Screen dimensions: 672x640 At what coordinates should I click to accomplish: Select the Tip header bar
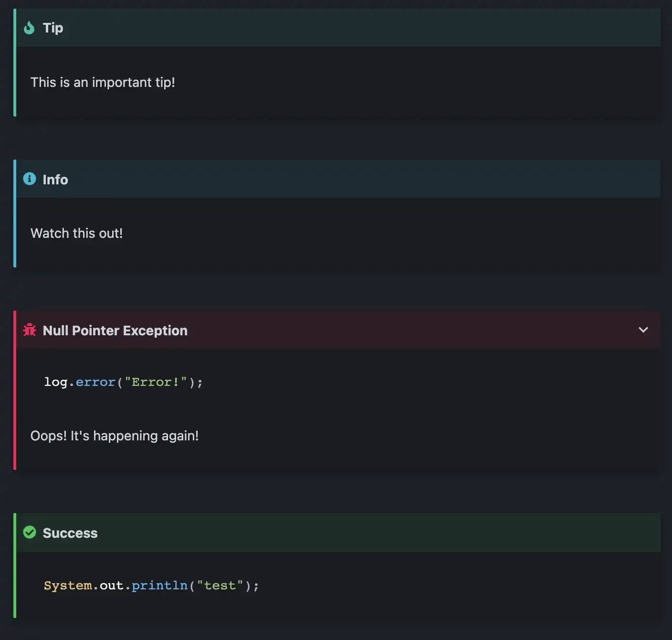pos(334,28)
